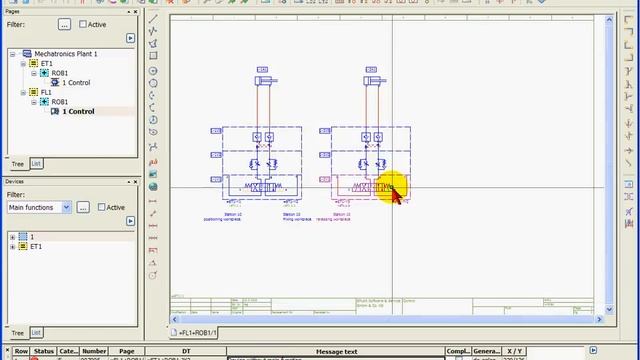Select the Polyline drawing tool
Image resolution: width=640 pixels, height=360 pixels.
153,31
